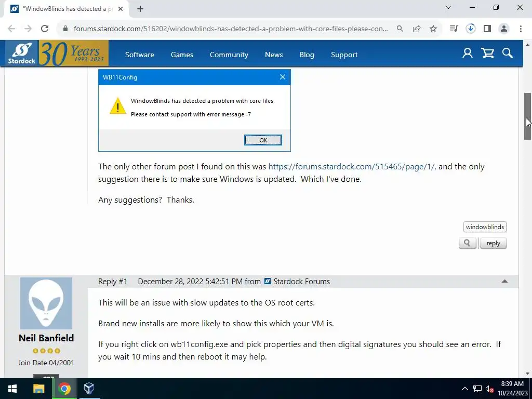Click the address bar URL
The image size is (532, 399).
(x=231, y=29)
